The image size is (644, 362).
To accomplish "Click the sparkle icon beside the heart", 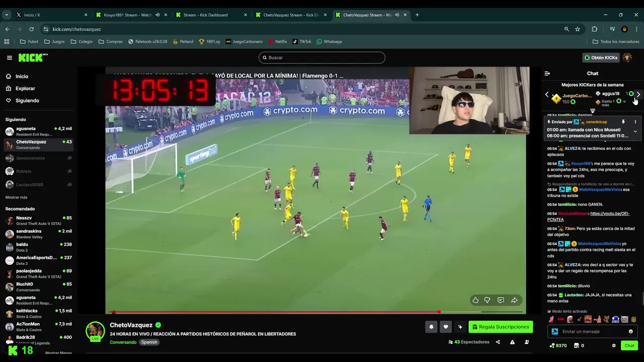I will point(460,327).
